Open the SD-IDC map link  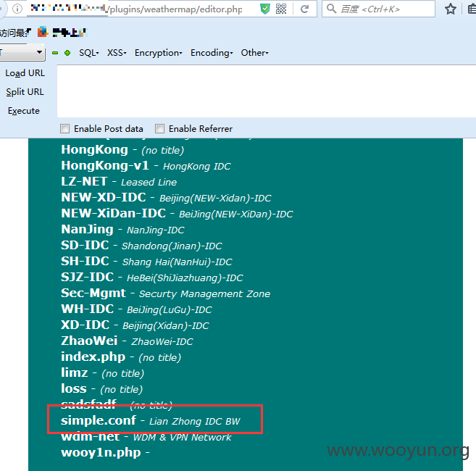point(85,245)
